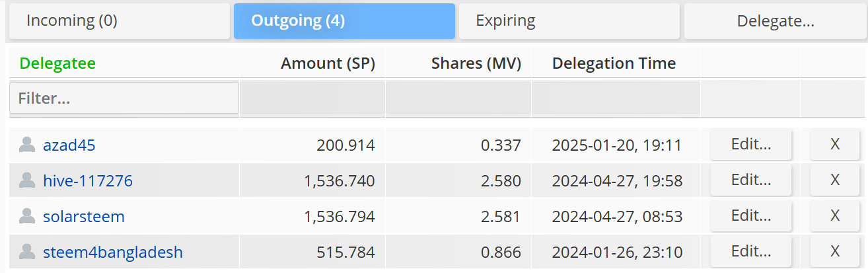Edit the solarsteem delegation amount
Viewport: 868px width, 273px height.
751,216
